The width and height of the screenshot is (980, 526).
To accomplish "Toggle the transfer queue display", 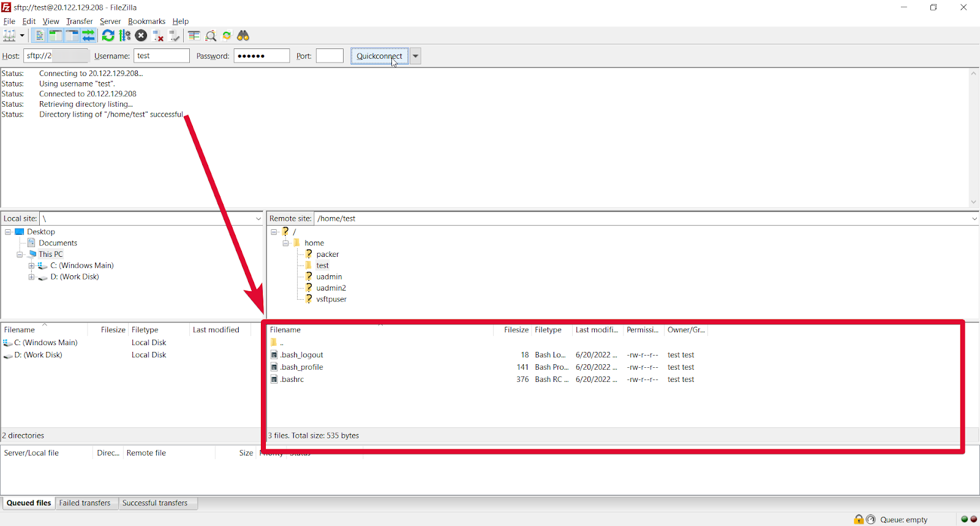I will pos(89,36).
